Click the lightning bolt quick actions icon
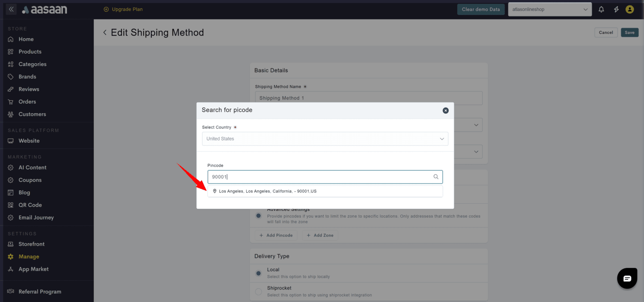 click(616, 9)
